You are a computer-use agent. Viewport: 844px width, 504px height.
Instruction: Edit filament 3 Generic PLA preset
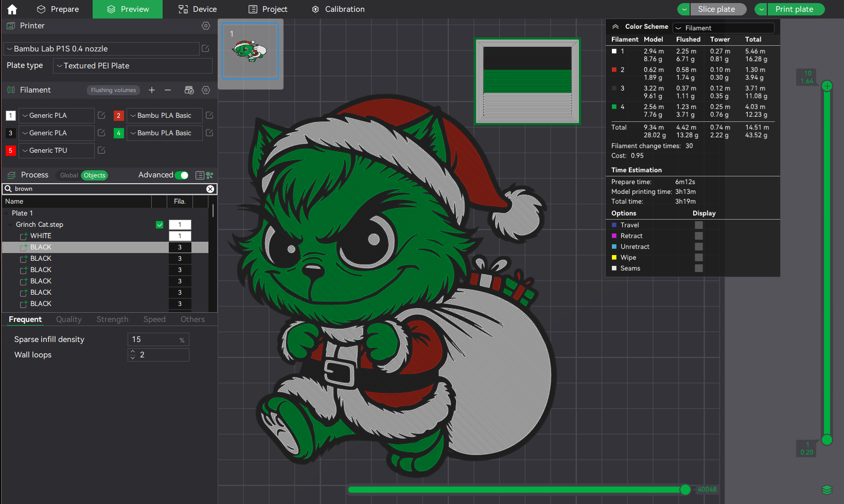point(101,133)
